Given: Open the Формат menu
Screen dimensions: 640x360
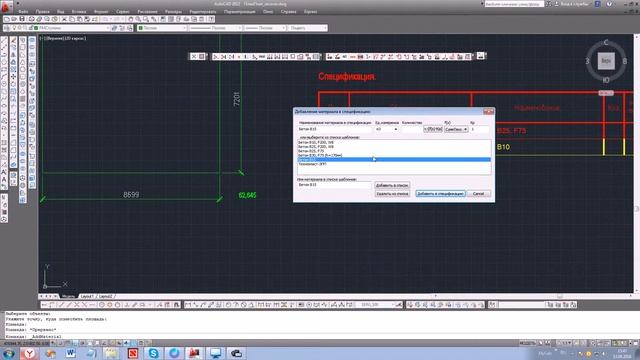Looking at the screenshot, I should [101, 11].
